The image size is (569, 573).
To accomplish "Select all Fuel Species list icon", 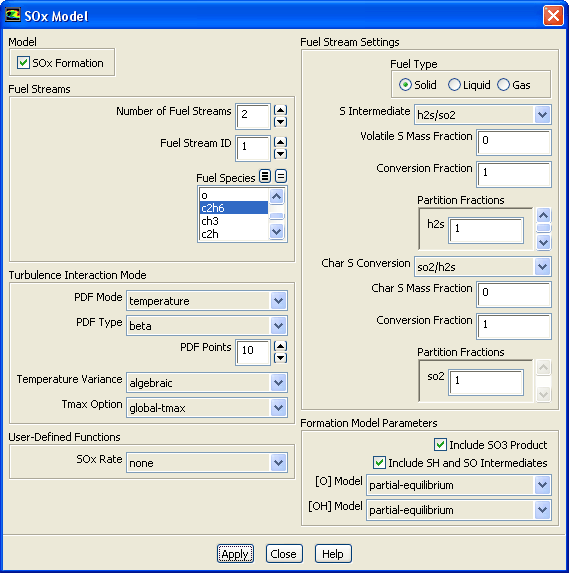I will (x=265, y=177).
